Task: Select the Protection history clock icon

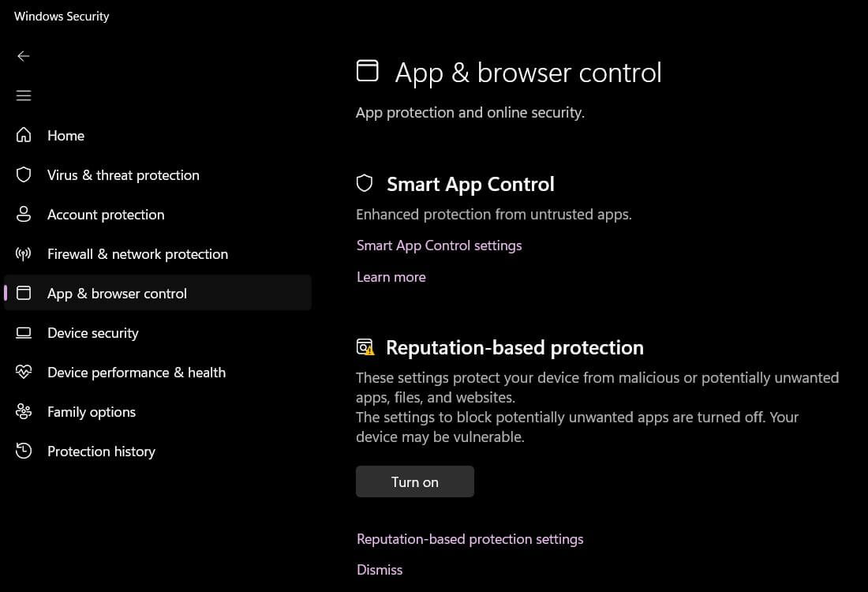Action: tap(24, 451)
